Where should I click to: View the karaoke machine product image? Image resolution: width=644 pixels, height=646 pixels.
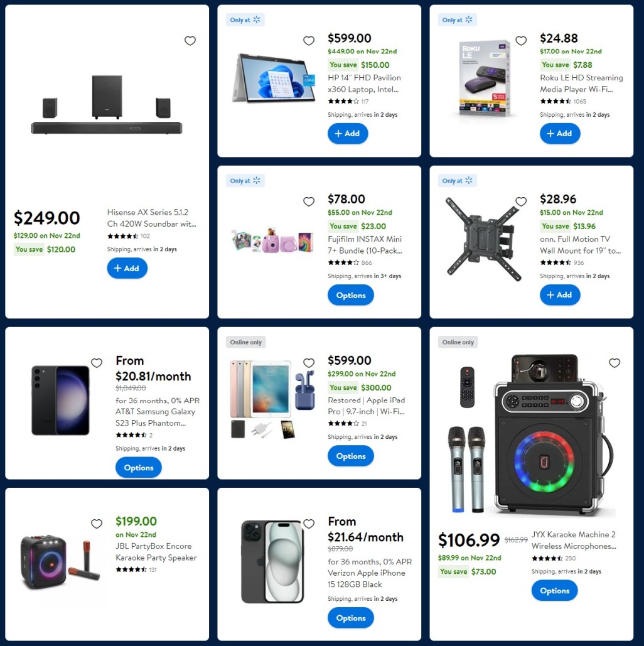click(532, 436)
